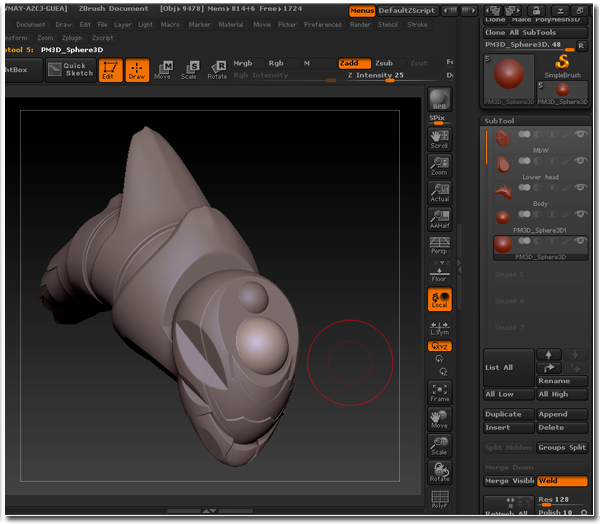The height and width of the screenshot is (524, 600).
Task: Click the Clone All SubTools button
Action: coord(535,33)
